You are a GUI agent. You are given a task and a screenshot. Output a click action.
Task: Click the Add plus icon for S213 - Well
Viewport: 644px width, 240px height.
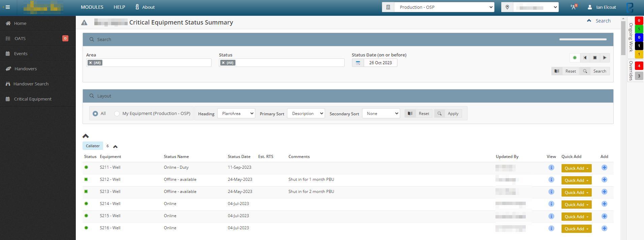point(604,192)
